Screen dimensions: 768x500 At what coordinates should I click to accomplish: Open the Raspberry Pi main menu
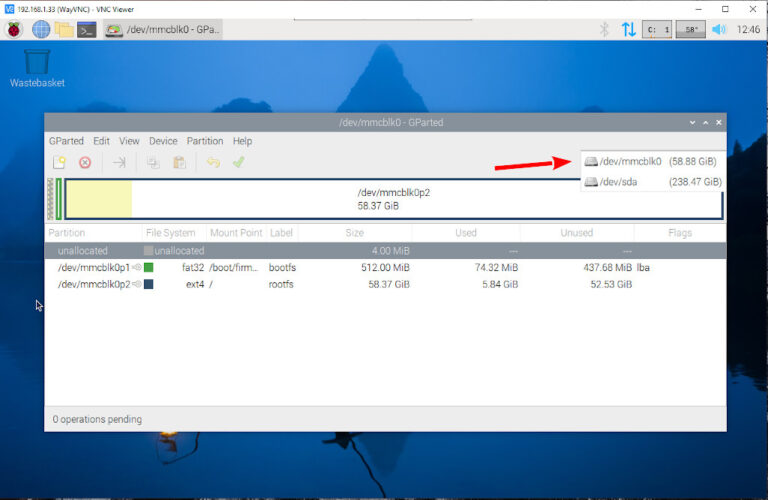[x=15, y=29]
